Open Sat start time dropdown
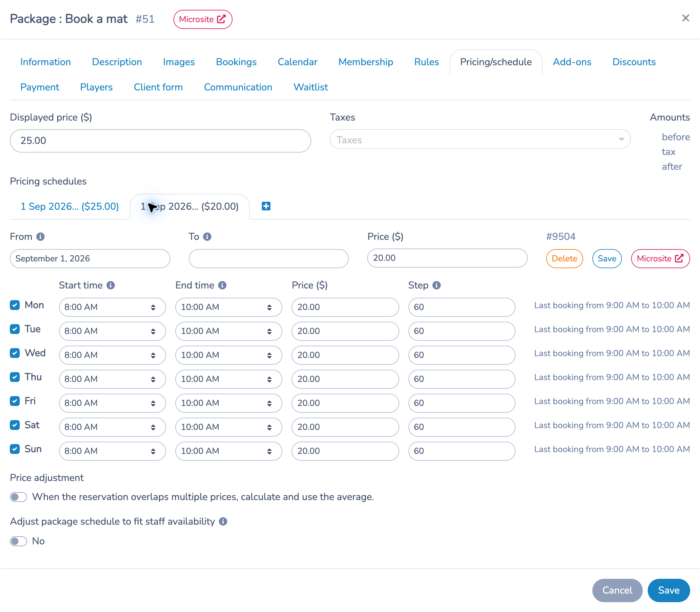 pos(112,427)
